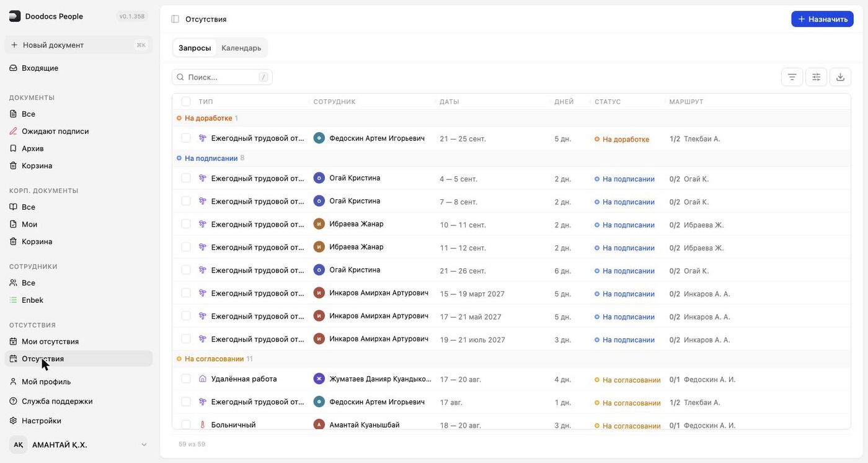Image resolution: width=868 pixels, height=463 pixels.
Task: Open Мои отсутствия in sidebar
Action: coord(78,341)
